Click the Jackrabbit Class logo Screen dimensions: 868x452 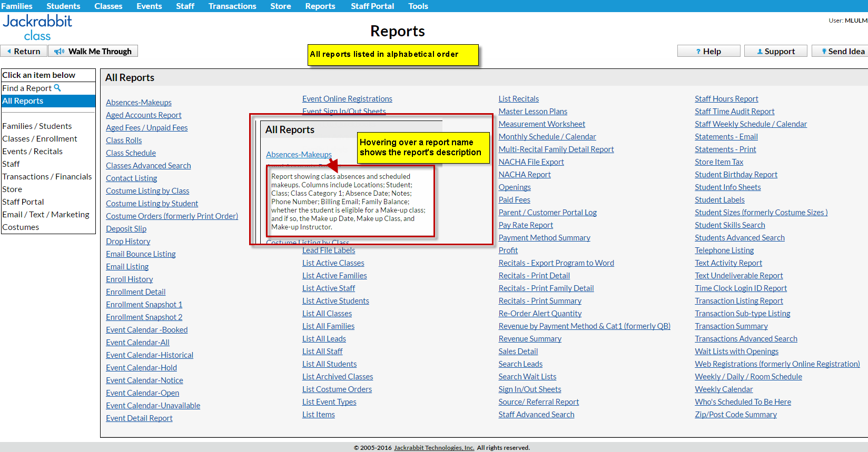click(37, 28)
